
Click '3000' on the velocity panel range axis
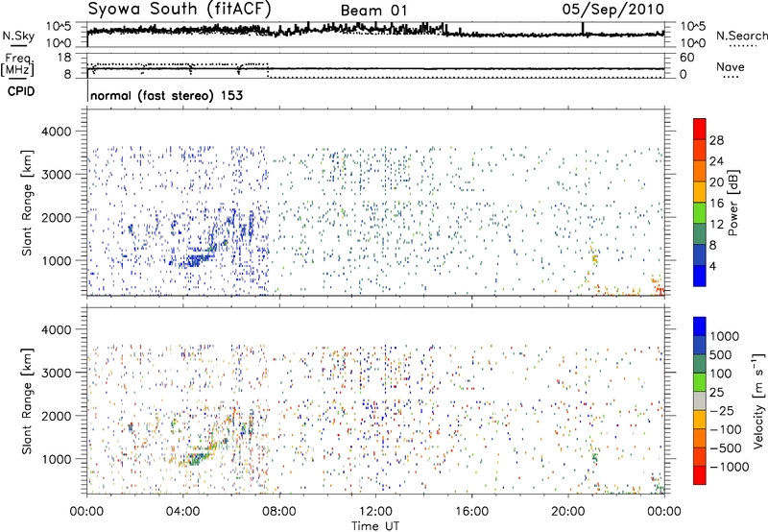(x=56, y=373)
